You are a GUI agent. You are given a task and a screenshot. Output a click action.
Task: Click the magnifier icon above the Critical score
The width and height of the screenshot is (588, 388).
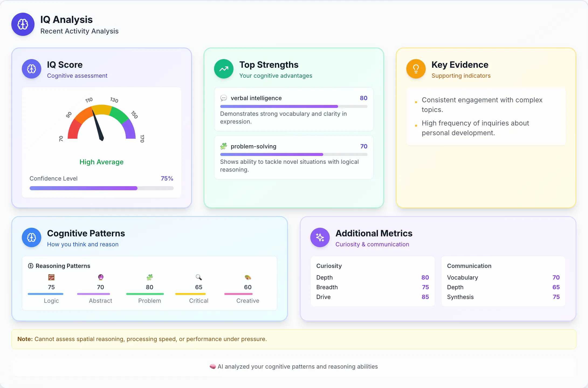[x=198, y=277]
